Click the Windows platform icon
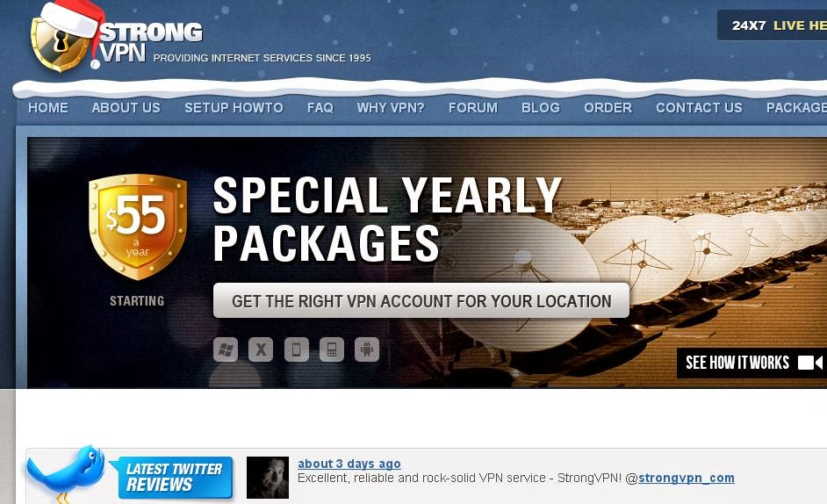This screenshot has width=827, height=504. click(x=226, y=349)
